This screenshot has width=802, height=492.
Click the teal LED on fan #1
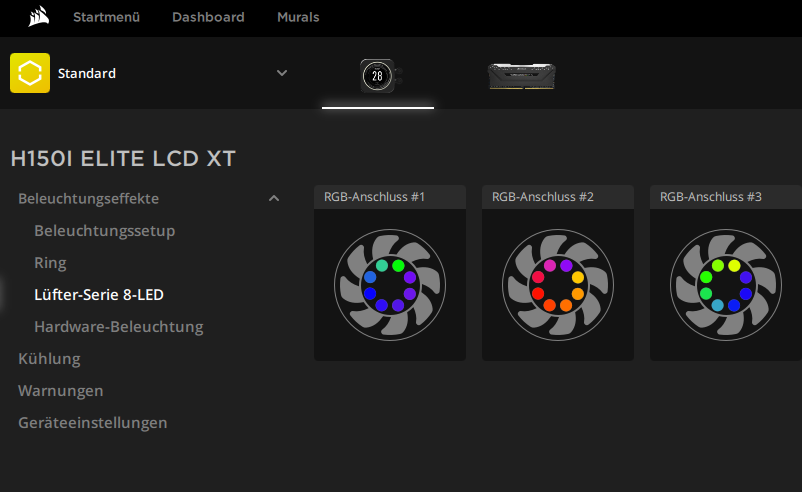382,265
